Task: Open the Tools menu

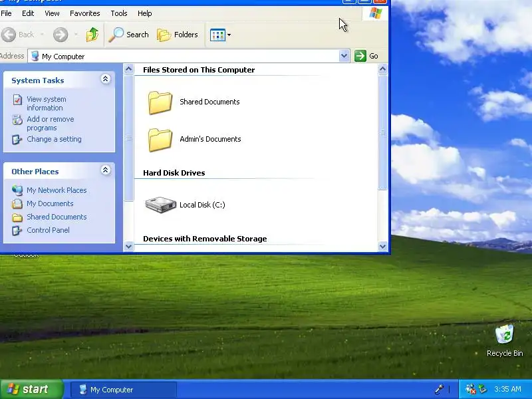Action: pos(119,13)
